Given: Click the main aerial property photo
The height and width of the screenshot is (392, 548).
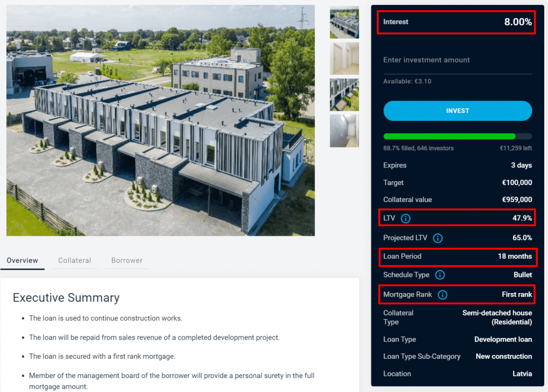Looking at the screenshot, I should click(x=161, y=120).
